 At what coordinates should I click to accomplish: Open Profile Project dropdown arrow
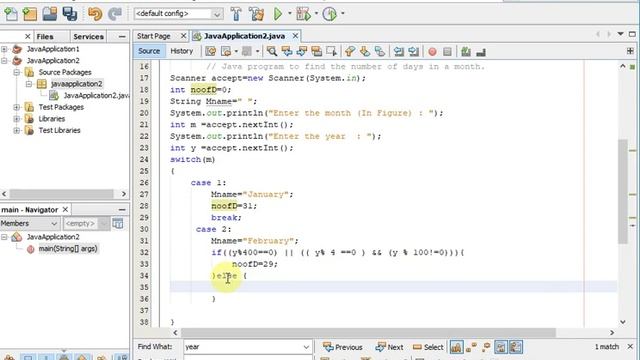(342, 13)
